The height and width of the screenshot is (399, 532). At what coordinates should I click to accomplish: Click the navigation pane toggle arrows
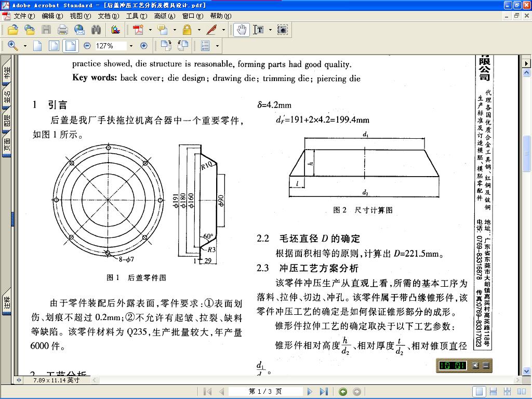19,380
